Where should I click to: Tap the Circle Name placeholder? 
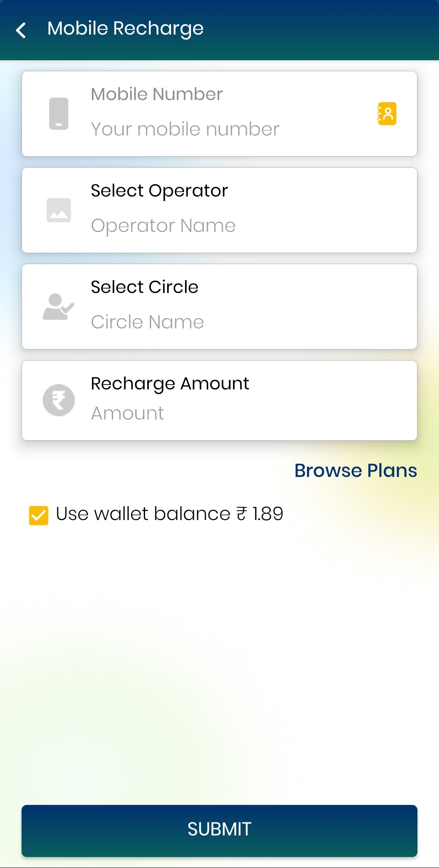point(148,322)
